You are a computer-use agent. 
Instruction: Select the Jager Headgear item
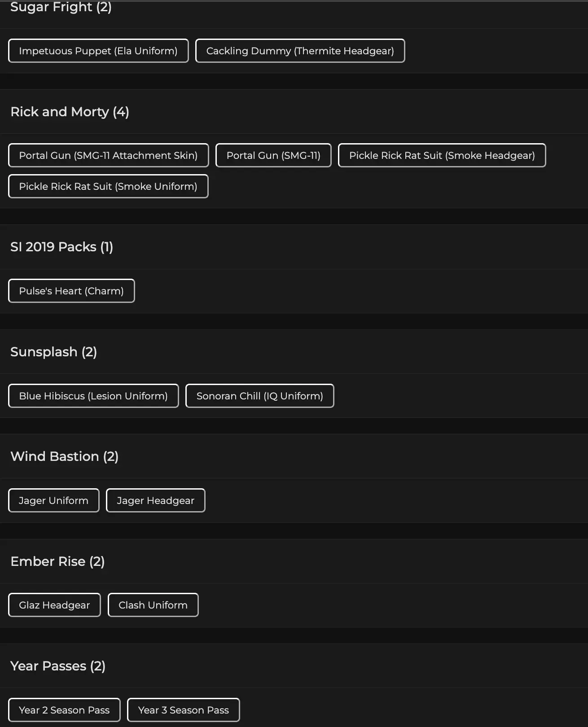point(155,500)
